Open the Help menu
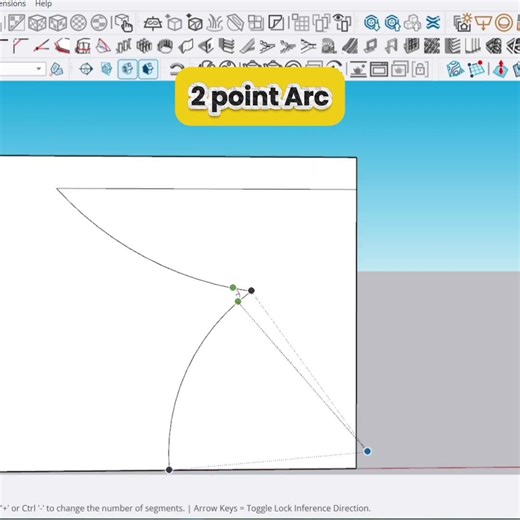520x520 pixels. click(43, 4)
